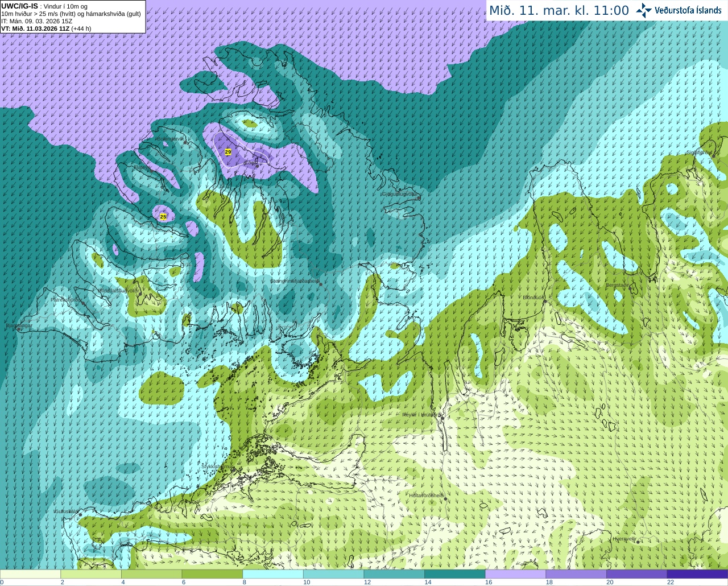Click the Veðurstofa Íslands logo

pos(679,10)
